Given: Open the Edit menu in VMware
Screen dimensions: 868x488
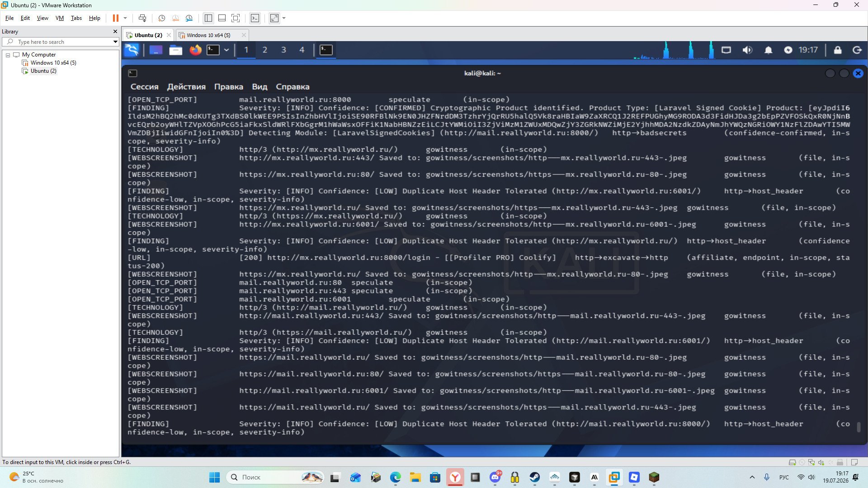Looking at the screenshot, I should tap(25, 18).
